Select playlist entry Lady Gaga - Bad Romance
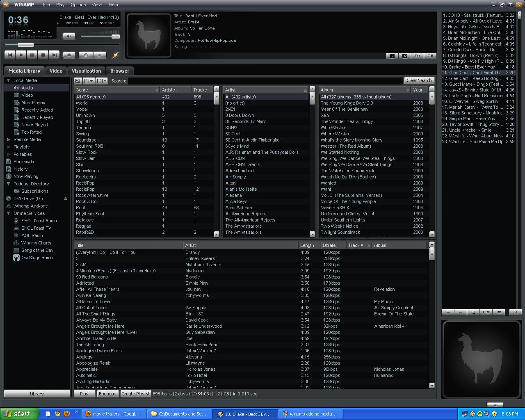 coord(478,96)
